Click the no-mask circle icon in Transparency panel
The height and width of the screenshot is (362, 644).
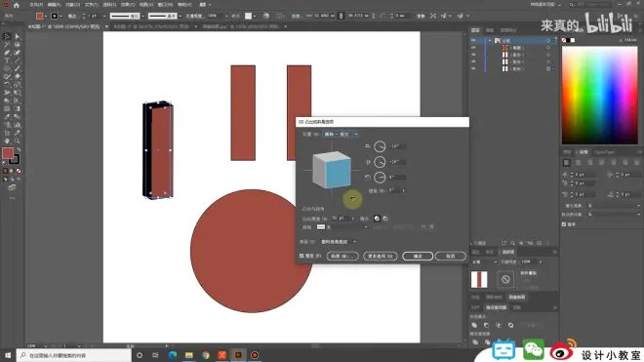[505, 279]
